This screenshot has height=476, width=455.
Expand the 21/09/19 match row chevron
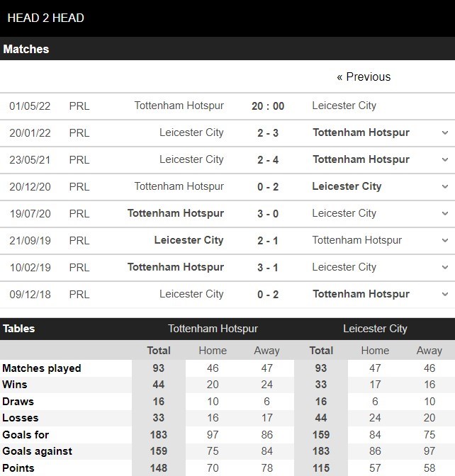444,240
